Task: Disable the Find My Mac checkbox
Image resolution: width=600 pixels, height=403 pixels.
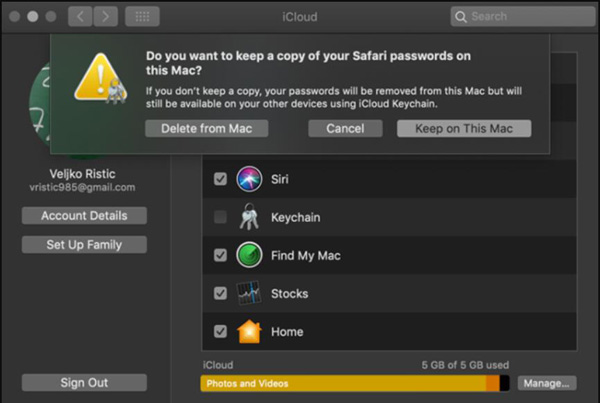Action: click(x=220, y=255)
